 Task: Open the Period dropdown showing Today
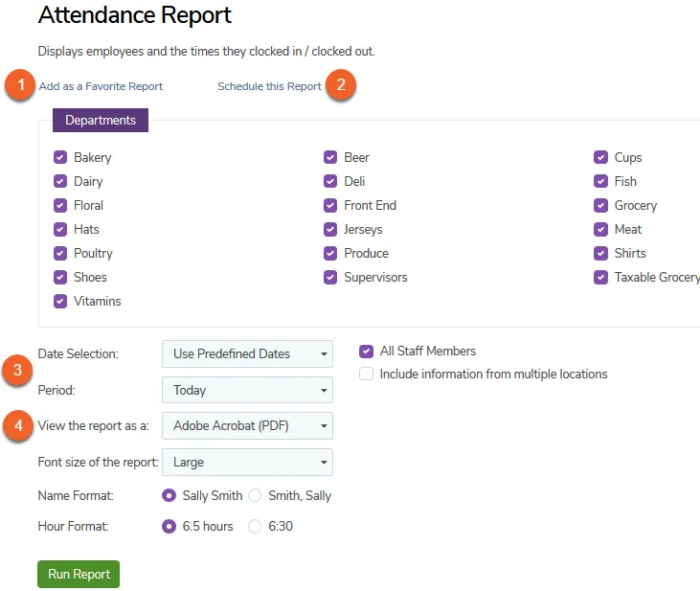(x=247, y=390)
